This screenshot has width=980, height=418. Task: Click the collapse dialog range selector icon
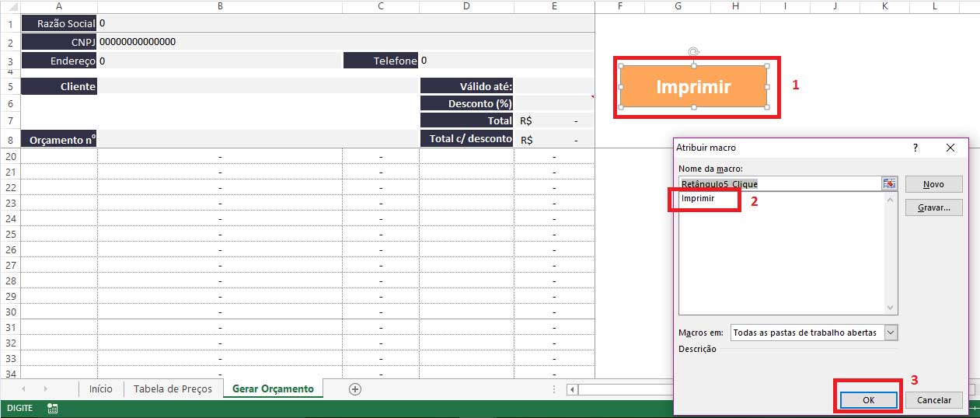(889, 183)
